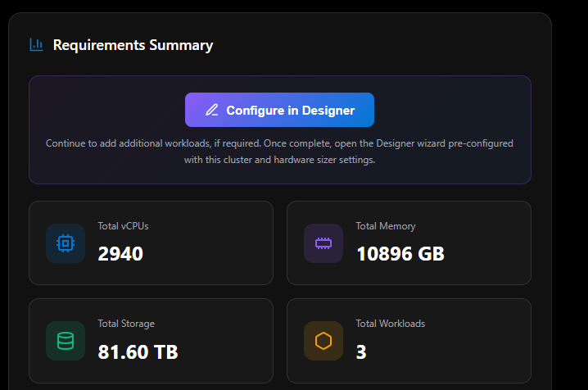This screenshot has height=390, width=588.
Task: Click the purple memory module icon
Action: click(323, 243)
